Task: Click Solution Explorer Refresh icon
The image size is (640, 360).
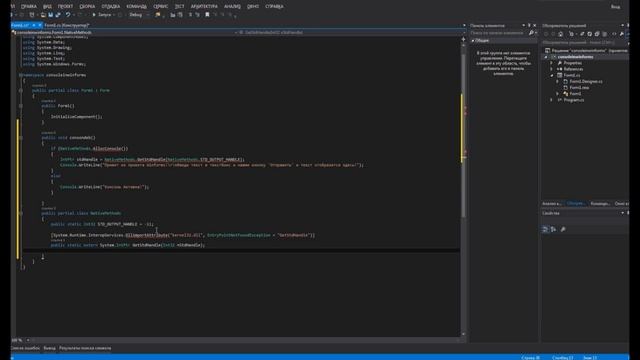Action: click(589, 34)
